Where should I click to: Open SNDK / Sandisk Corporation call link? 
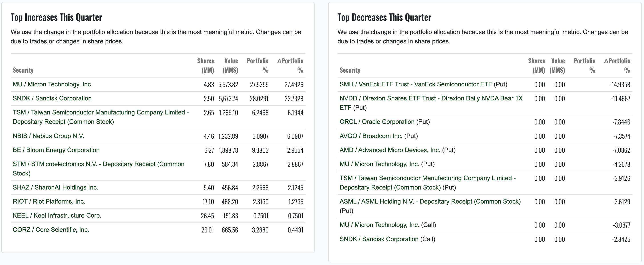pyautogui.click(x=379, y=239)
